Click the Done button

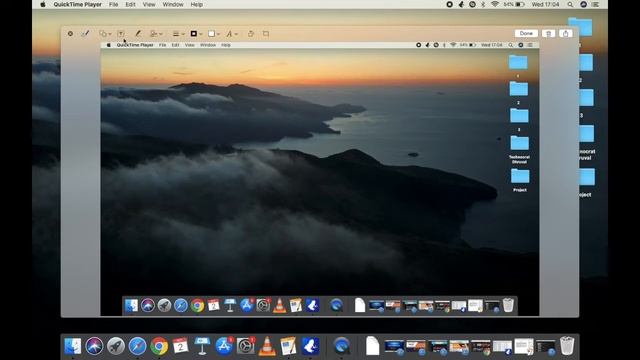pyautogui.click(x=526, y=33)
